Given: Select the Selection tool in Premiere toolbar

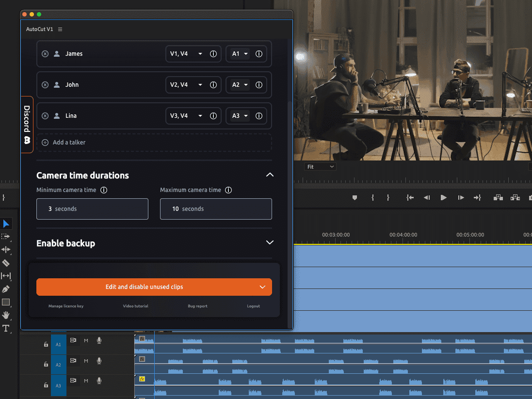Looking at the screenshot, I should coord(6,223).
